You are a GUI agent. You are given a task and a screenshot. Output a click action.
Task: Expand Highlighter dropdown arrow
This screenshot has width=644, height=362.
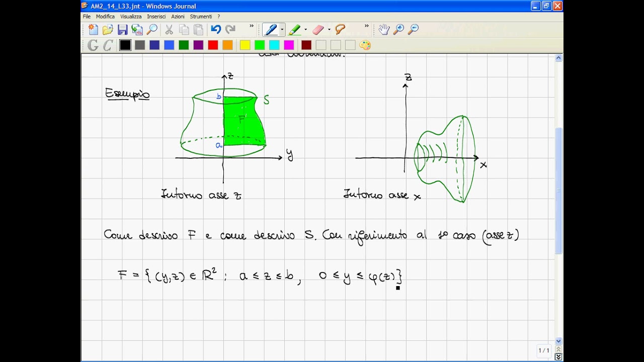tap(305, 30)
